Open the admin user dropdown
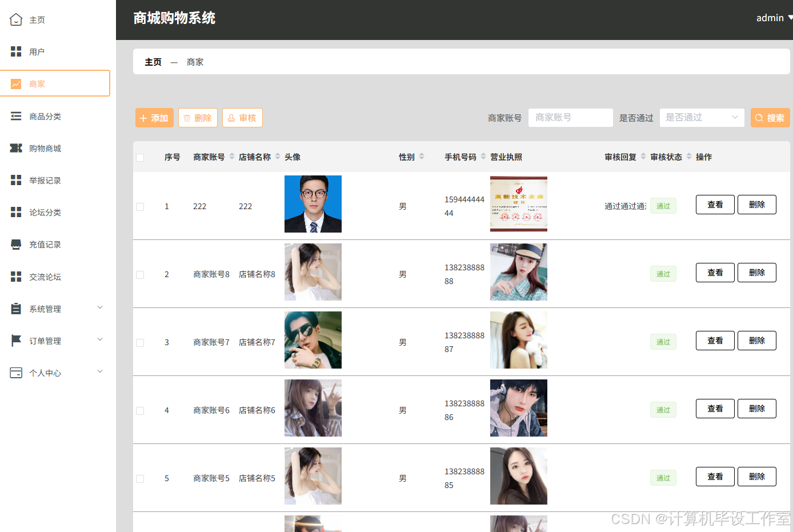The width and height of the screenshot is (793, 532). pos(774,18)
